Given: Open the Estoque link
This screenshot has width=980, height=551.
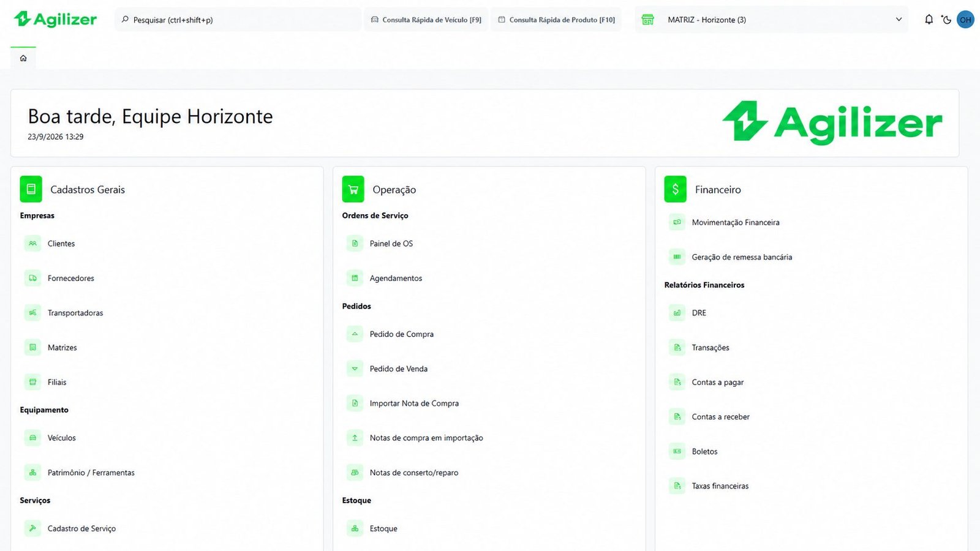Looking at the screenshot, I should 383,528.
